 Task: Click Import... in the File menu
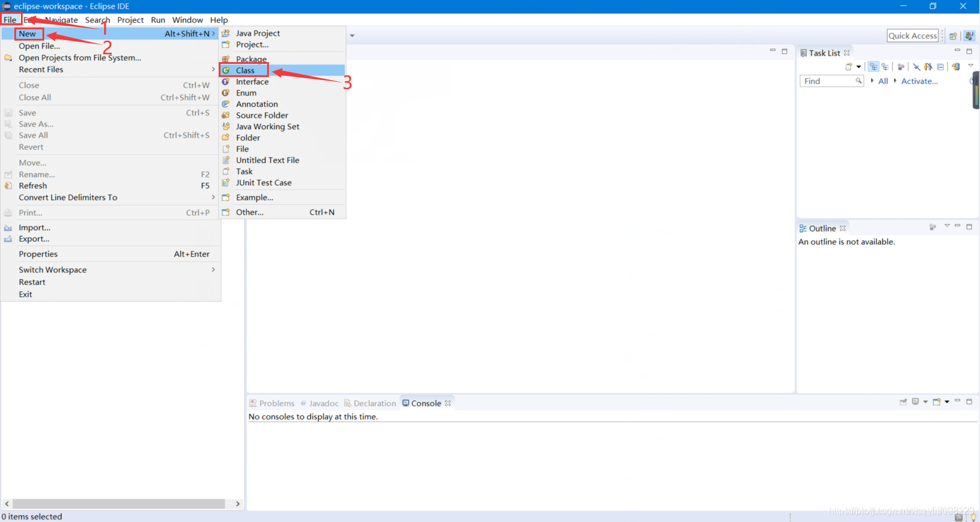[111, 228]
